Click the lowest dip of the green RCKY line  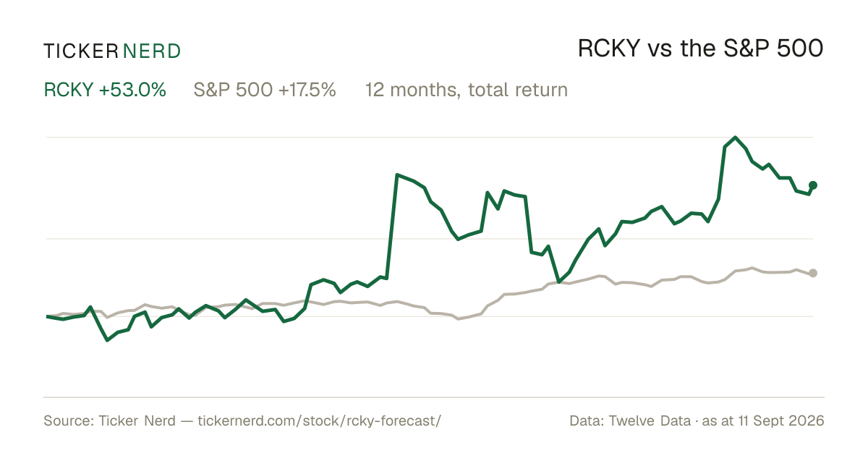point(108,339)
